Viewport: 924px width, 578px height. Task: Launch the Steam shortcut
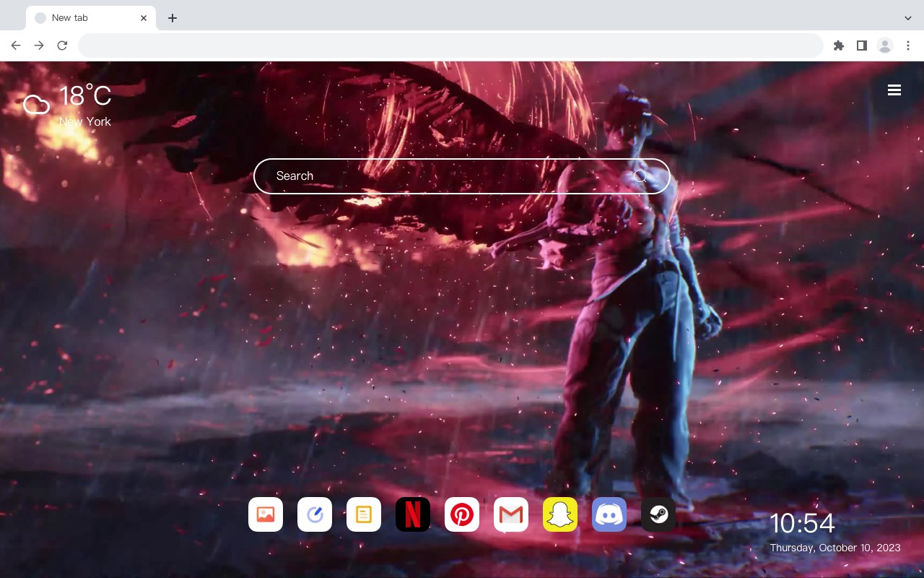(658, 514)
